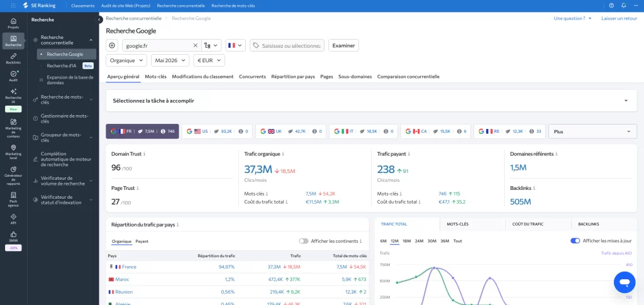This screenshot has width=644, height=305.
Task: Select the Google FR database chip
Action: 143,131
